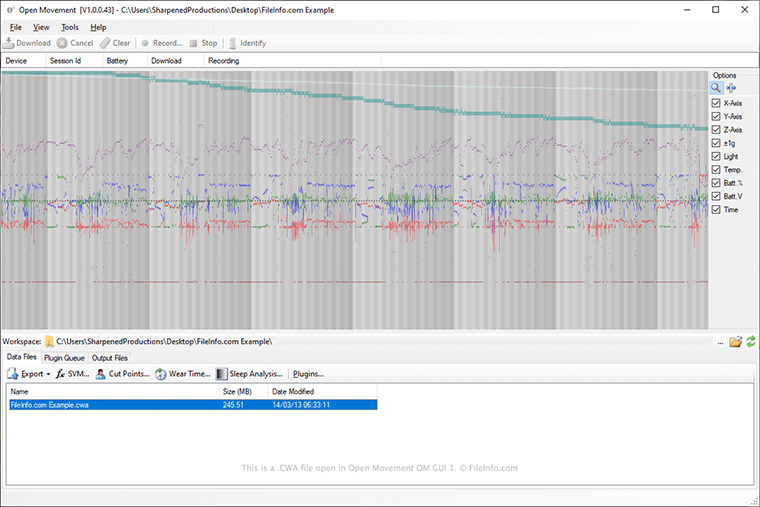Screen dimensions: 760x507
Task: Hide the Temp. data series
Action: (715, 169)
